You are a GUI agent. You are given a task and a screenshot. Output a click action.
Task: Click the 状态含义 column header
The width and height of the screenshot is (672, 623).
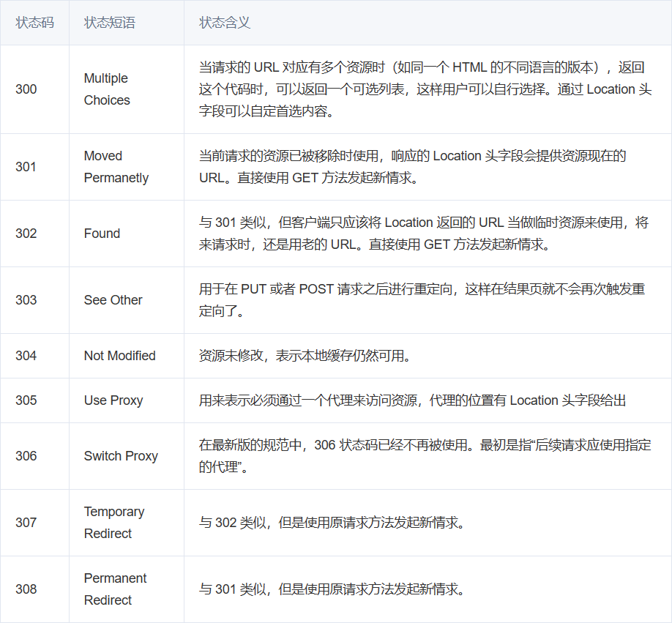pos(225,23)
